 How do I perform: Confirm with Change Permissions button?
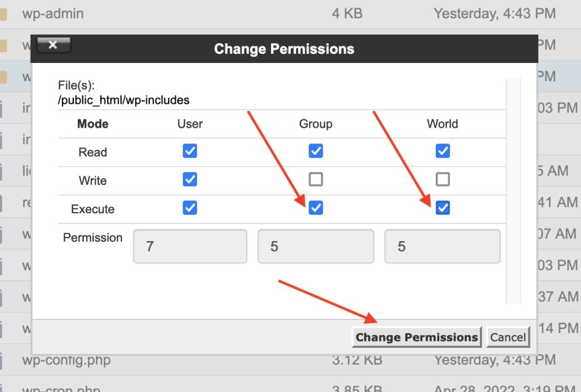coord(416,337)
